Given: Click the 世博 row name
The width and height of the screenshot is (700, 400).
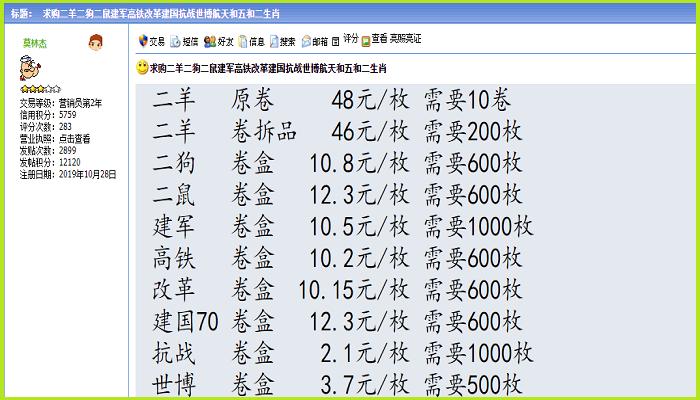Looking at the screenshot, I should [x=174, y=385].
